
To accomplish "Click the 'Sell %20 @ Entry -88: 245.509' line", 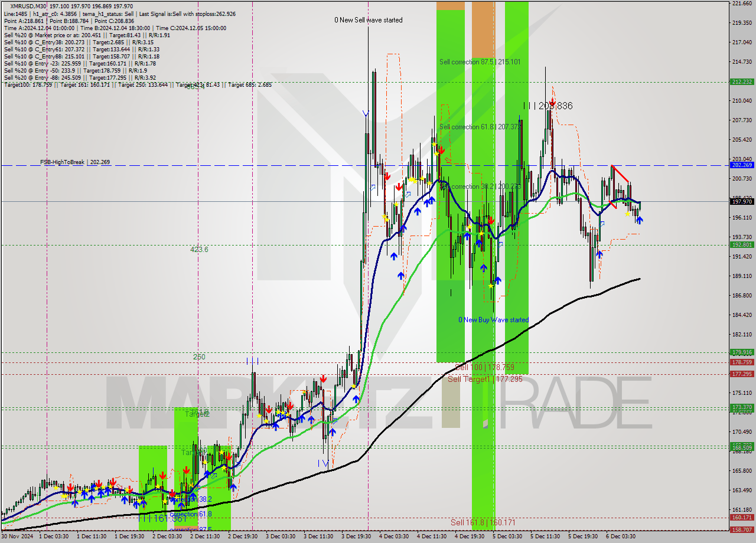I will point(43,77).
